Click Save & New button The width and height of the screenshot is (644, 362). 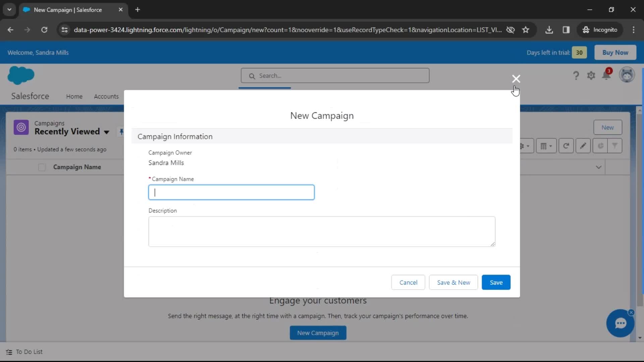453,283
